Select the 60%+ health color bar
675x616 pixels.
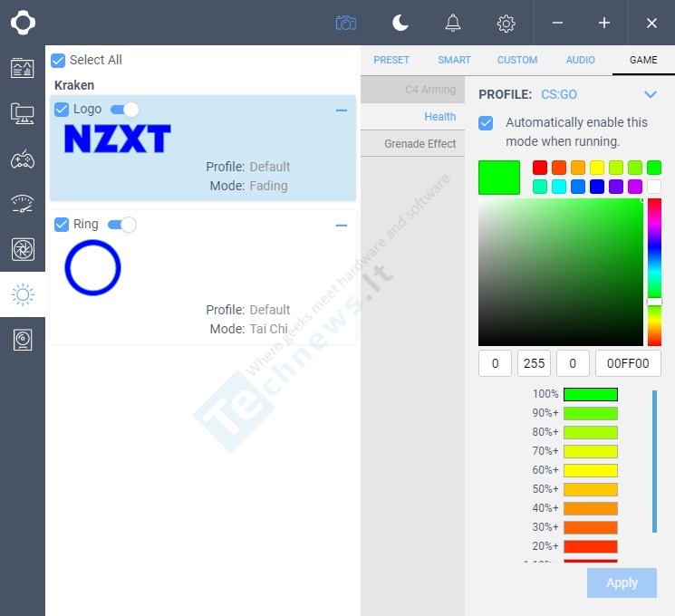(591, 470)
